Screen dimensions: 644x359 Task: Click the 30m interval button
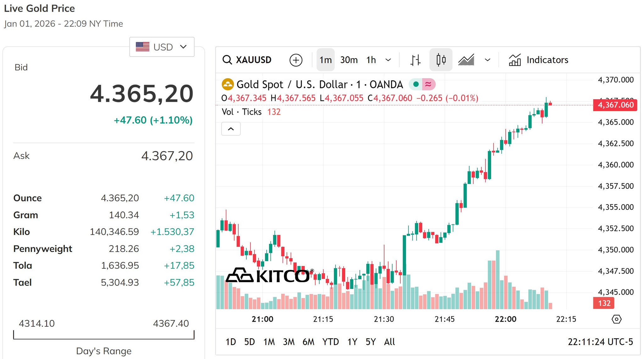[x=349, y=60]
